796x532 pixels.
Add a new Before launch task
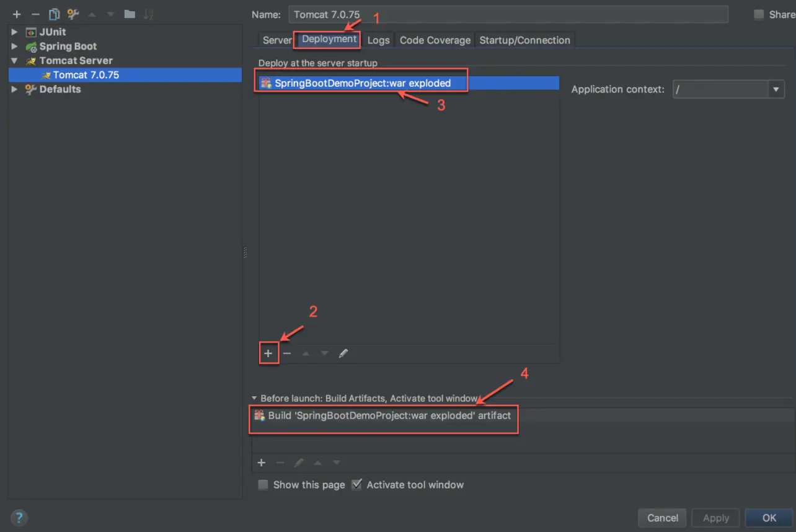coord(262,463)
